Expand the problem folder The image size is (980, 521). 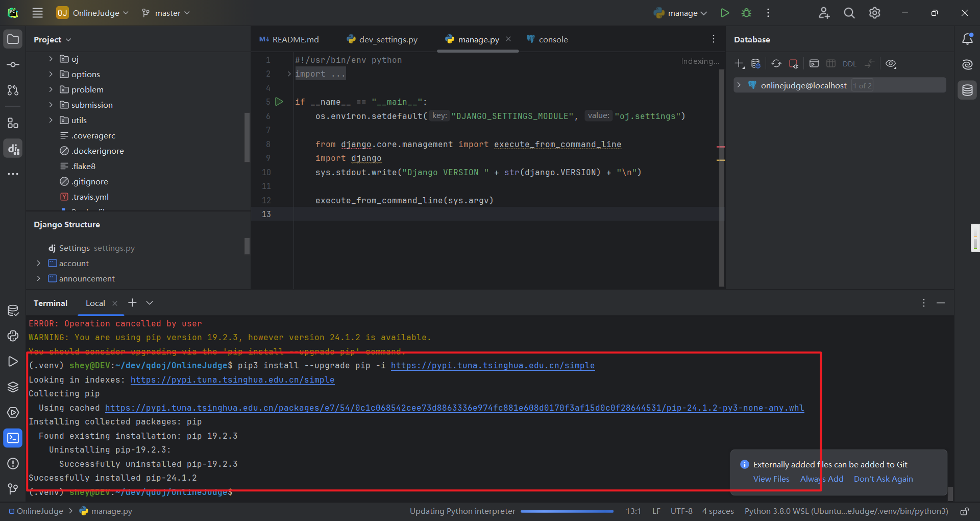[x=51, y=89]
